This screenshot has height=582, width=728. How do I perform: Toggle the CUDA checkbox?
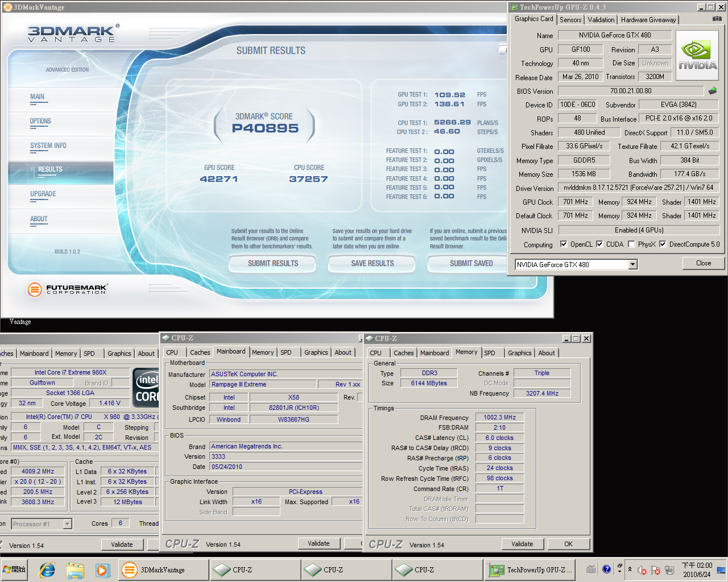click(599, 244)
